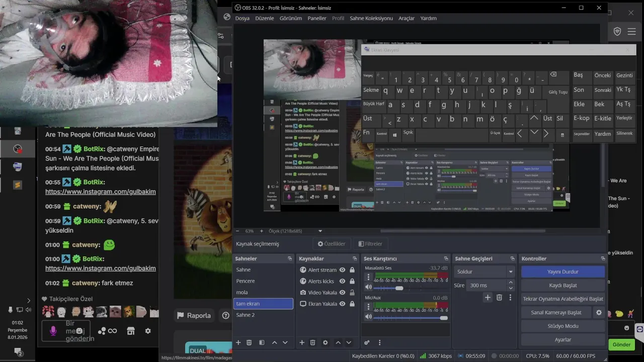
Task: Decrease Süre duration with down stepper
Action: coord(511,288)
